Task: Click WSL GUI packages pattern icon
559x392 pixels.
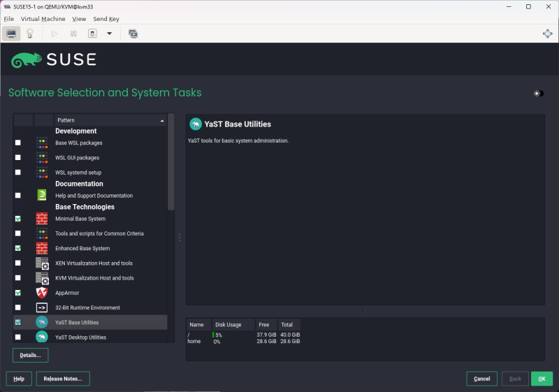Action: [42, 157]
